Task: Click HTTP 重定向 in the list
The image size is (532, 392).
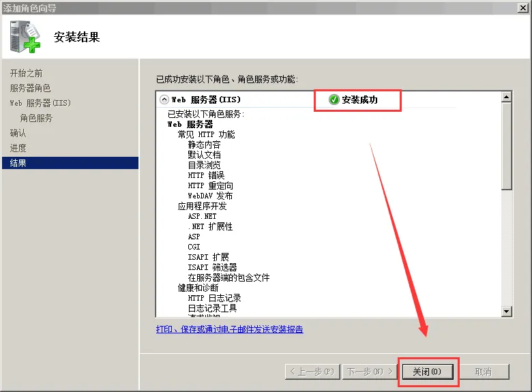Action: (x=210, y=186)
